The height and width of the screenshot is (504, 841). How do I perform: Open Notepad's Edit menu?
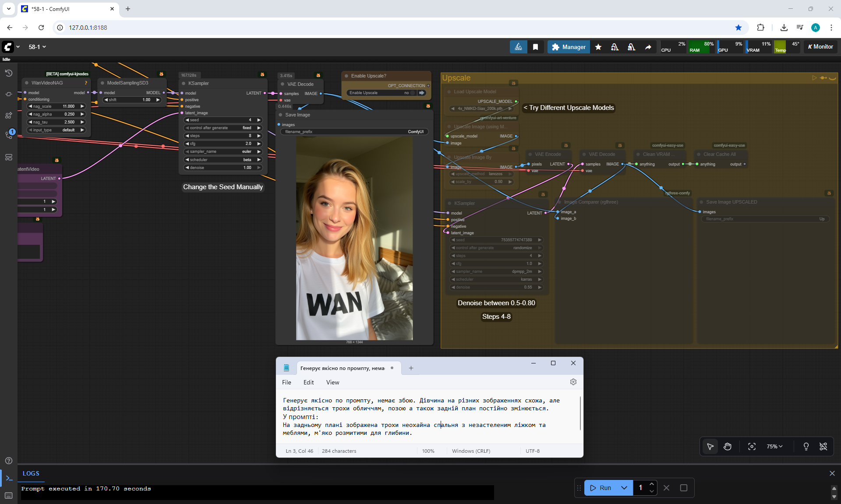[308, 382]
